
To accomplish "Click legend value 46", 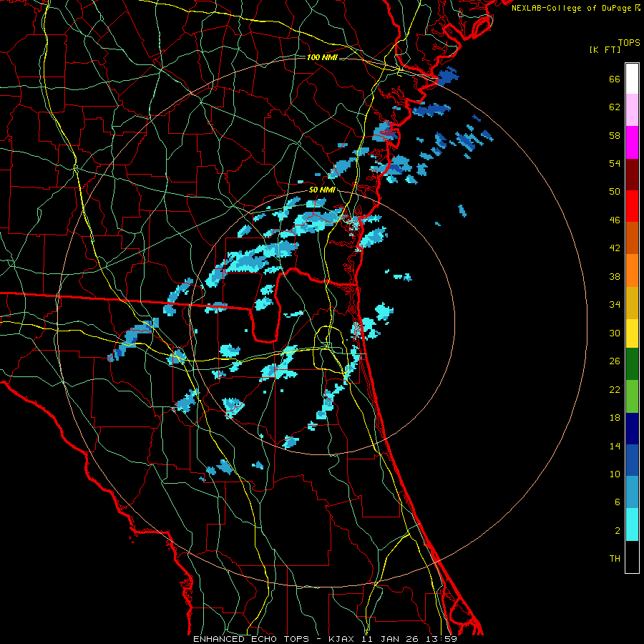I will (615, 220).
